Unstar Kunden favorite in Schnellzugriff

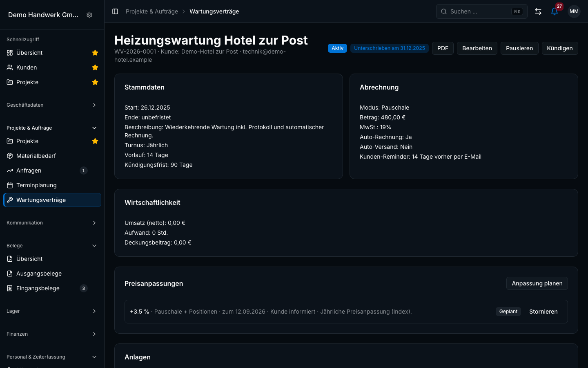95,67
